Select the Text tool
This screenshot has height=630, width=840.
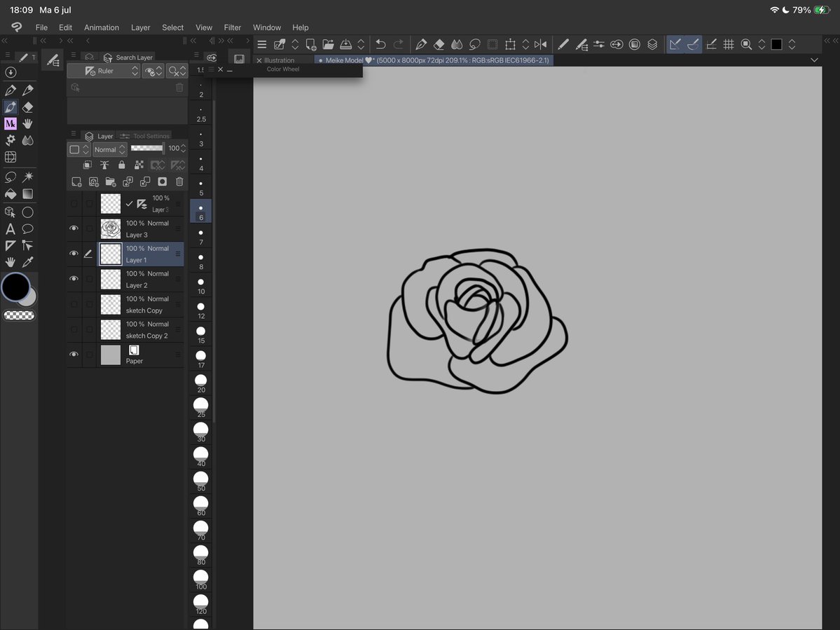11,229
